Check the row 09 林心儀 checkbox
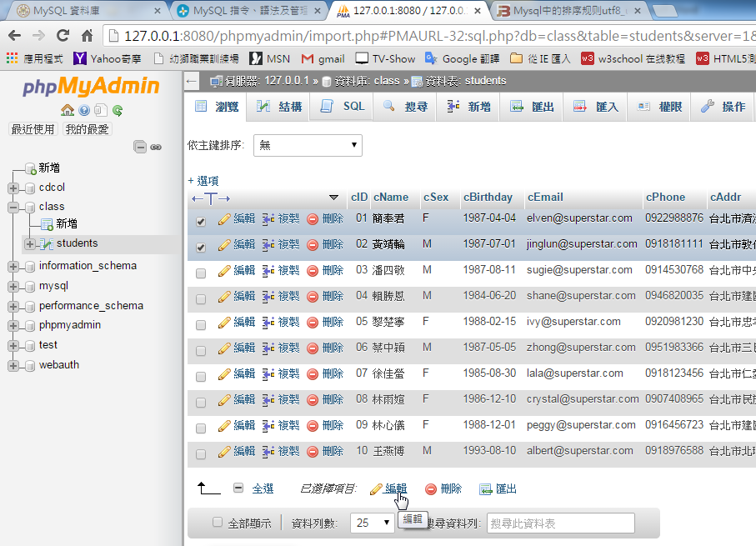756x546 pixels. (201, 428)
